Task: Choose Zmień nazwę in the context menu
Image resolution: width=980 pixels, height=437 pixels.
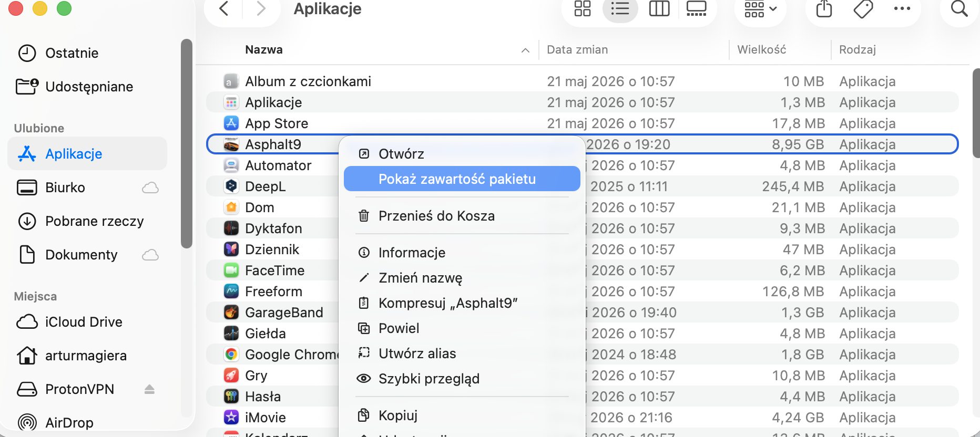Action: [462, 278]
